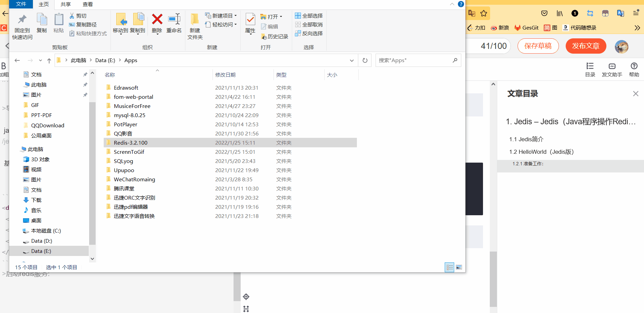This screenshot has width=644, height=313.
Task: Click the Pin to Quick Access icon
Action: 22,19
